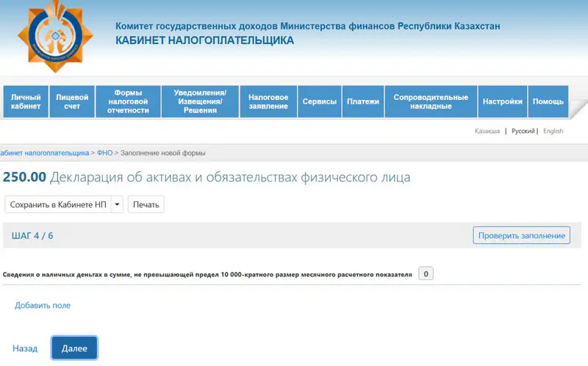The width and height of the screenshot is (588, 366).
Task: Open the Лицевой счет menu
Action: coord(72,102)
